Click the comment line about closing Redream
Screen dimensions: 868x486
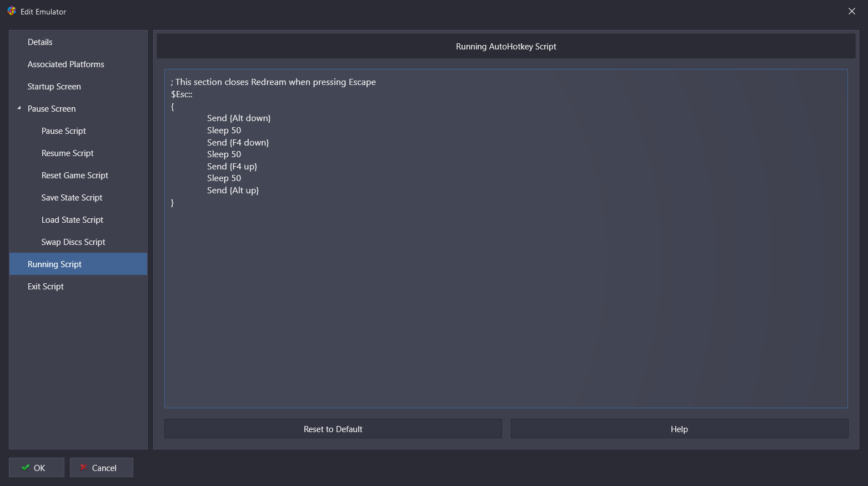(x=273, y=82)
